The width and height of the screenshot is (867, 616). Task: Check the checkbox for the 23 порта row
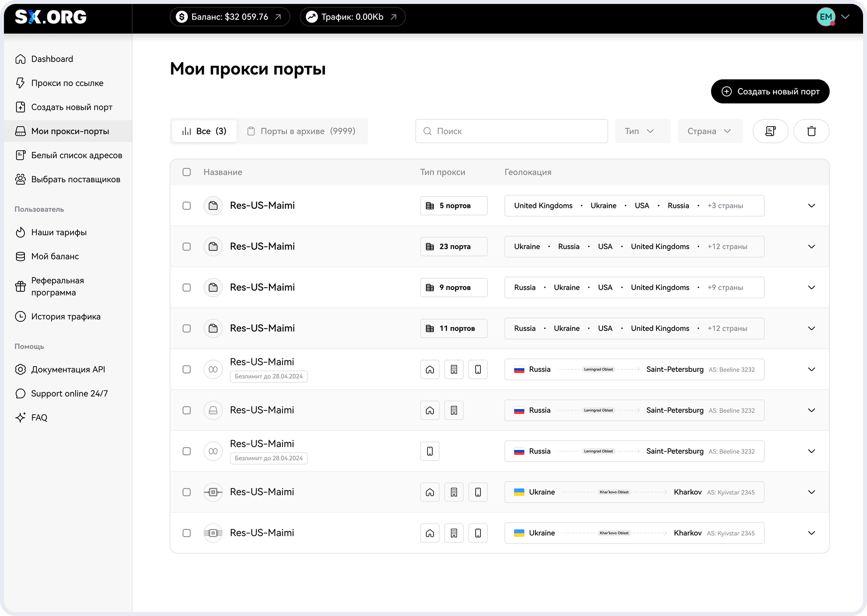coord(187,247)
